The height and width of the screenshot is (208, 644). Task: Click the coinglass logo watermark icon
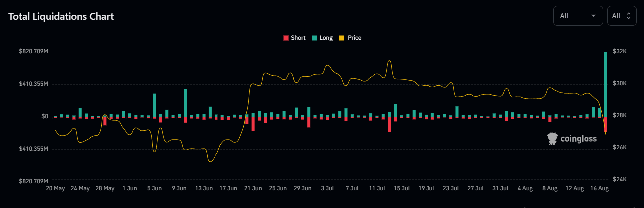552,139
